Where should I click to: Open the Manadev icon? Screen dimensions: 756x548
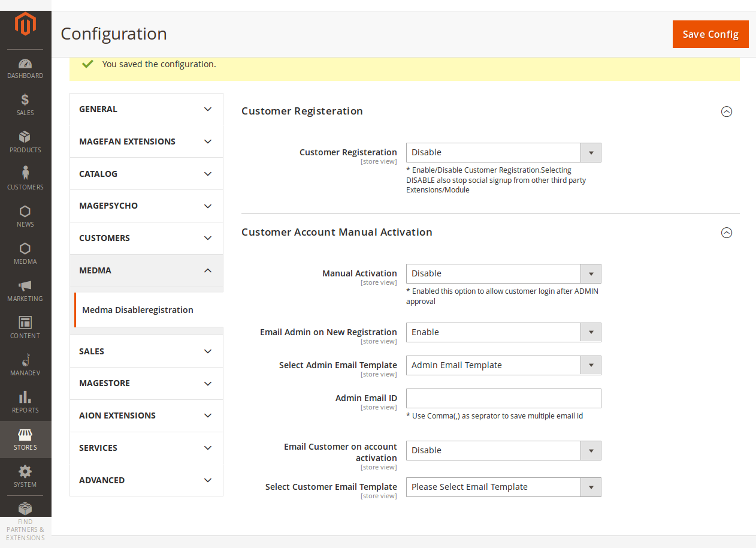25,360
